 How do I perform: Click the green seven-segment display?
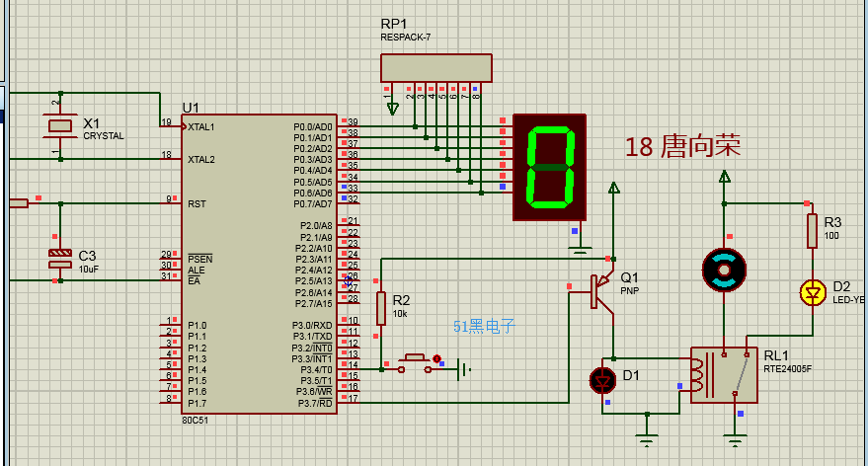[x=549, y=167]
